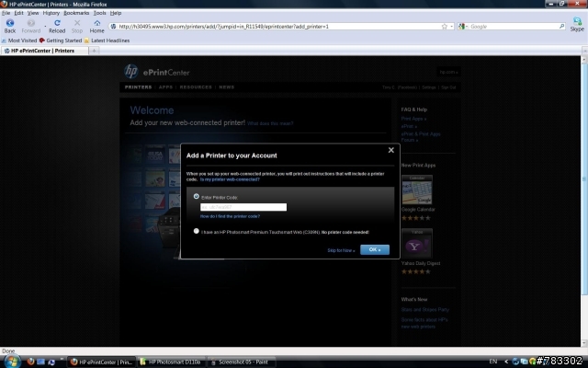Show hidden tray icons arrow
The width and height of the screenshot is (588, 368).
[x=506, y=362]
